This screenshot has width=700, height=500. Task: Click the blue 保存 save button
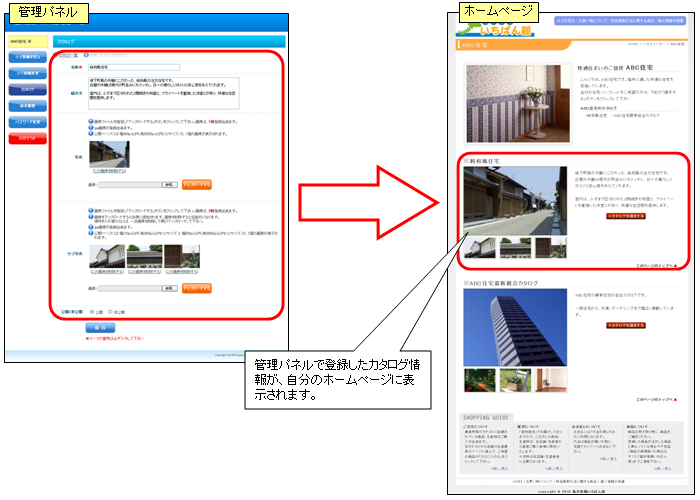coord(98,327)
